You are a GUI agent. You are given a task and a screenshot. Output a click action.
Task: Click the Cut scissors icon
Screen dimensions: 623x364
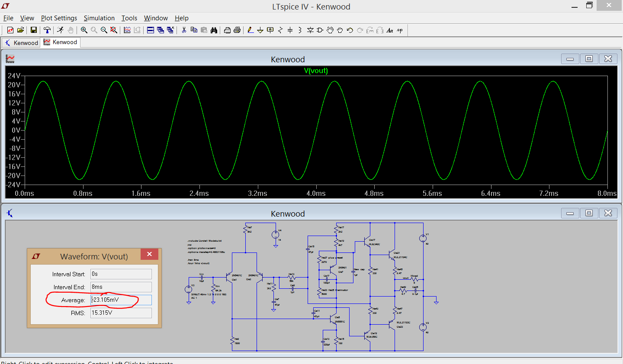[x=184, y=30]
